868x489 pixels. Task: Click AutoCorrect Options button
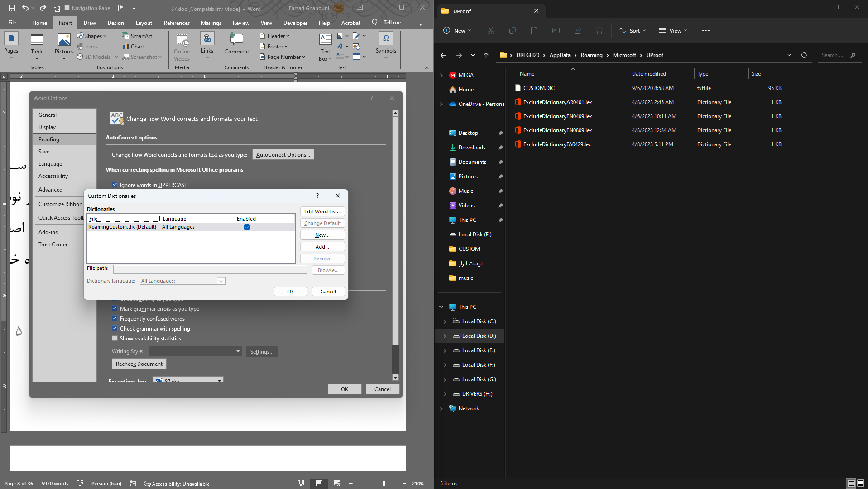(x=283, y=154)
